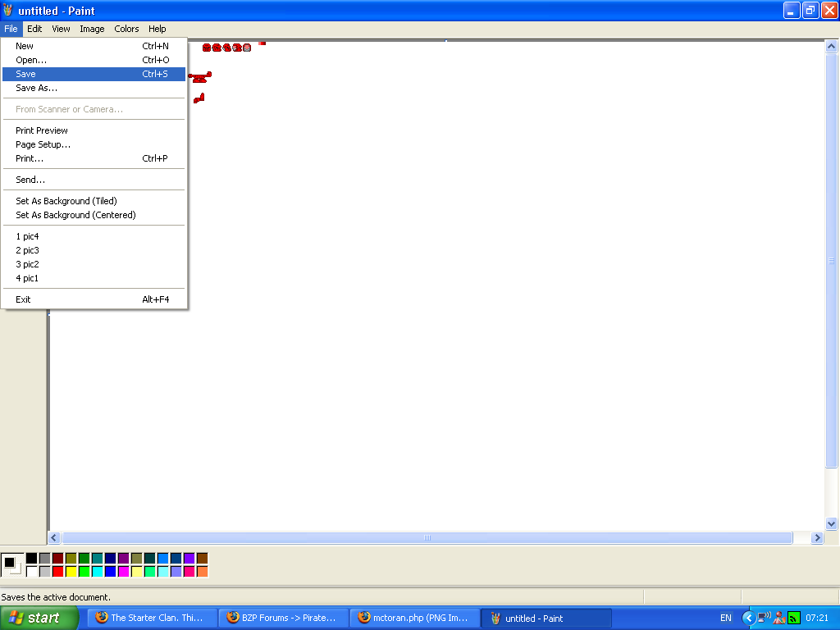Choose Set As Background (Tiled)
Screen dimensions: 840x630
(66, 200)
